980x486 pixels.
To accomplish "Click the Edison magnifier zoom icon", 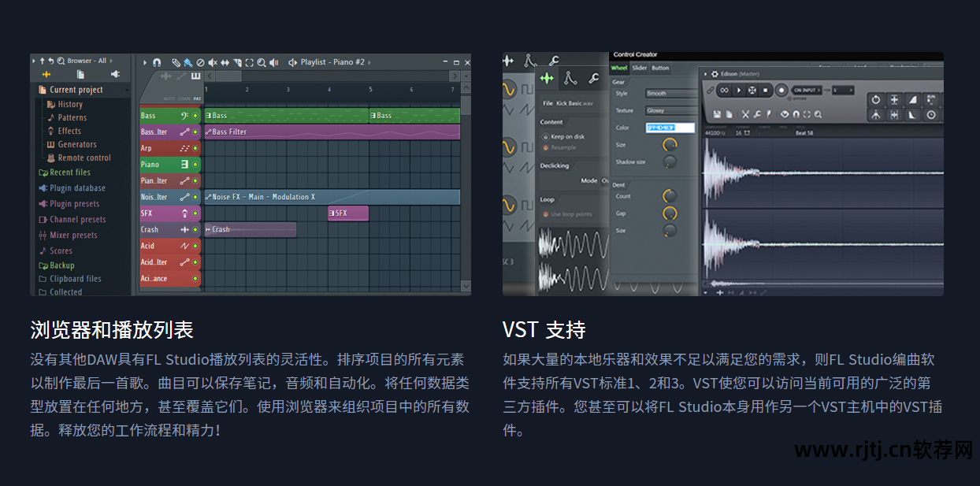I will coord(818,114).
